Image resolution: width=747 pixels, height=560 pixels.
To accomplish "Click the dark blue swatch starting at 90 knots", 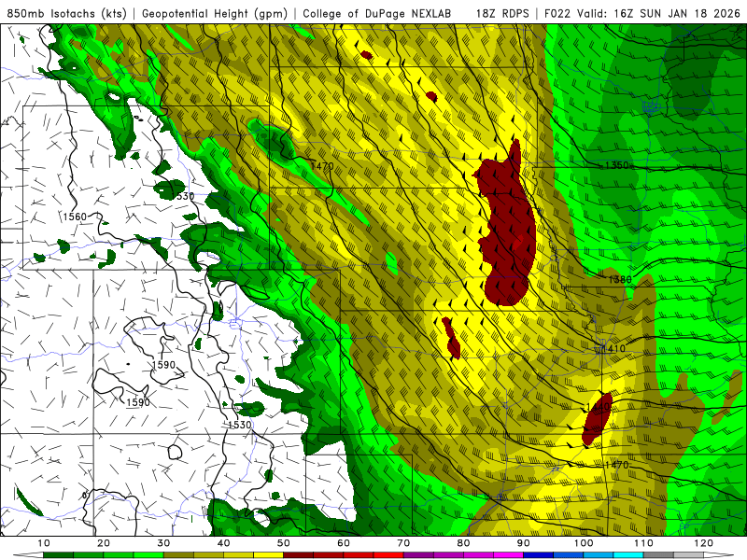I will [x=539, y=555].
